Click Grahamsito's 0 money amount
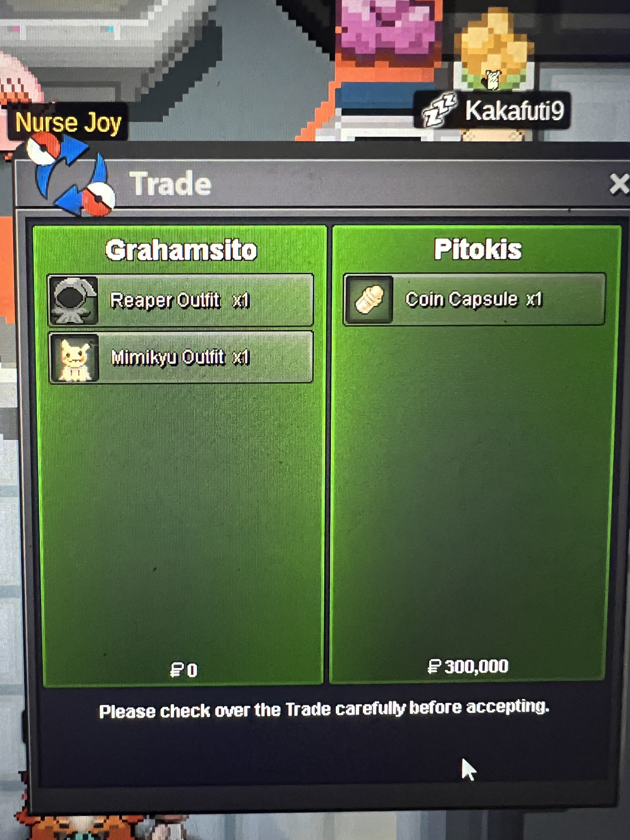630x840 pixels. click(x=192, y=670)
